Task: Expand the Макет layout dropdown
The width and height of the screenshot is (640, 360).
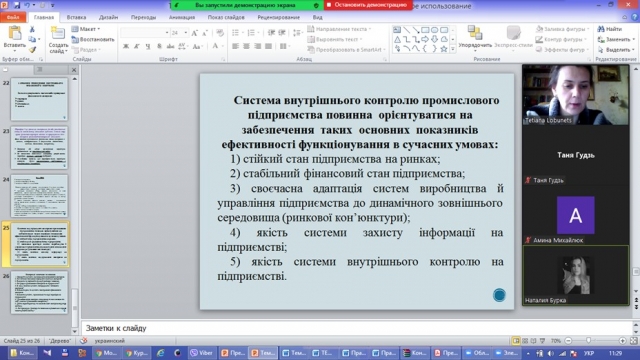Action: [86, 29]
